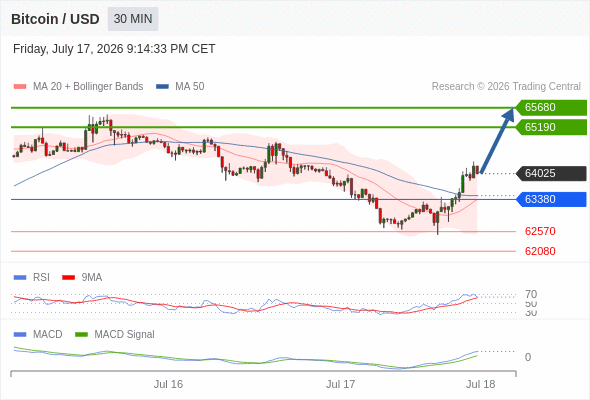The image size is (590, 400).
Task: Click the MA 20 Bollinger Bands legend swatch
Action: click(20, 87)
